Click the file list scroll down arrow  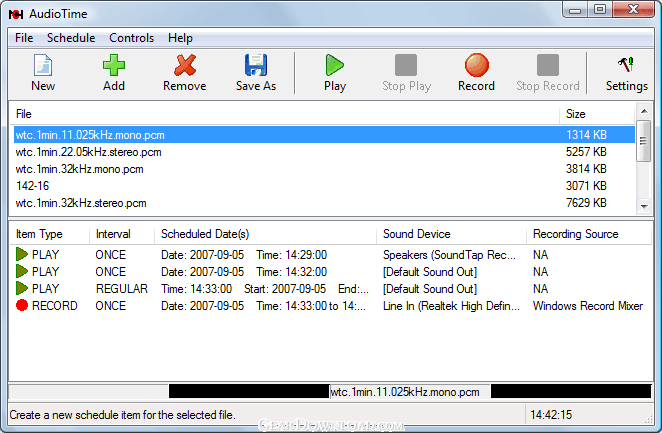pyautogui.click(x=644, y=206)
